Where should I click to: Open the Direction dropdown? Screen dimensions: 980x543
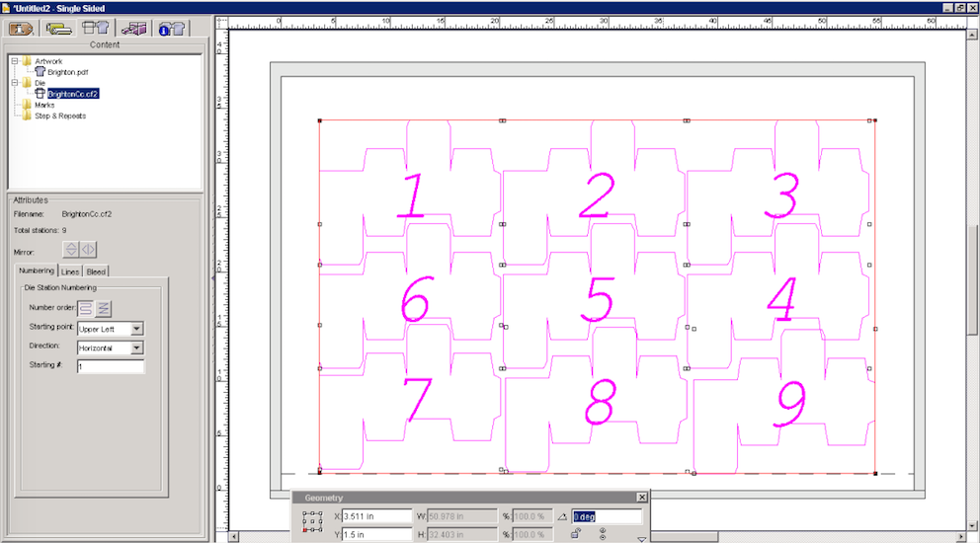(x=137, y=348)
